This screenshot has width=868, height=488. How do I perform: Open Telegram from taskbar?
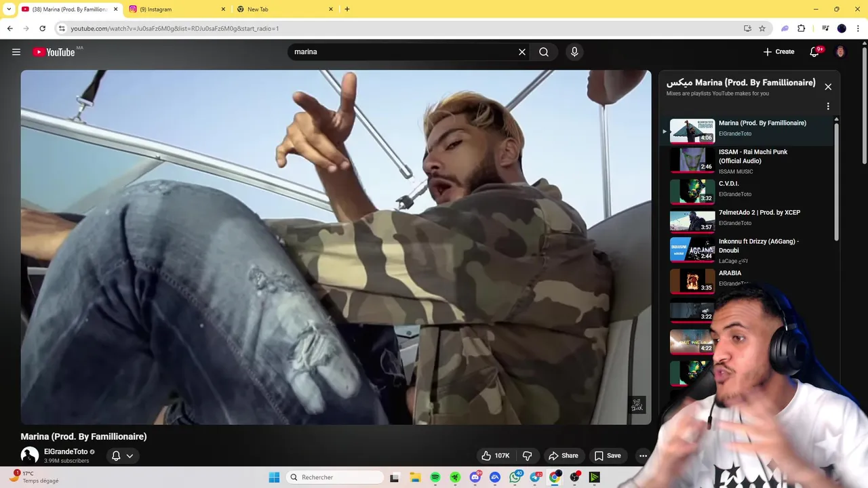(535, 477)
